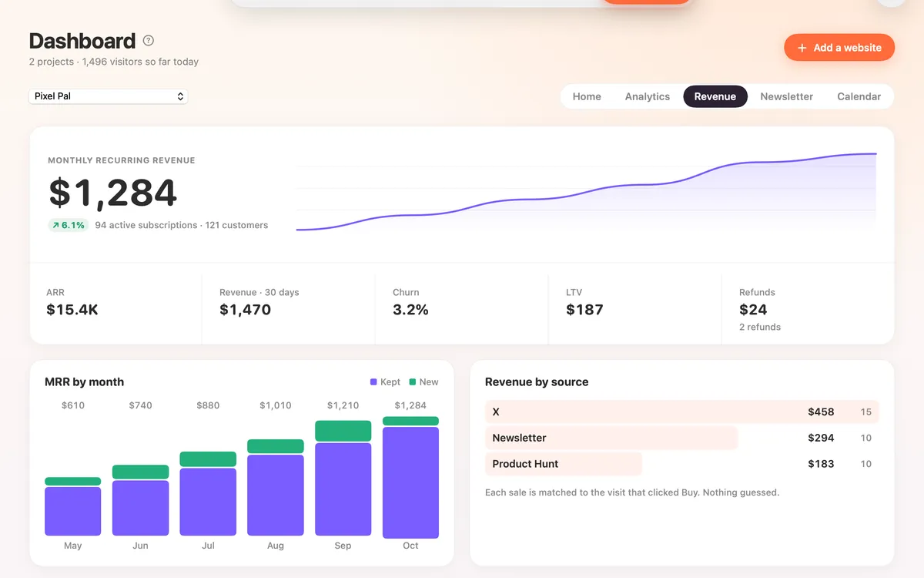Click the "94 active subscriptions · 121 customers" text

tap(182, 225)
